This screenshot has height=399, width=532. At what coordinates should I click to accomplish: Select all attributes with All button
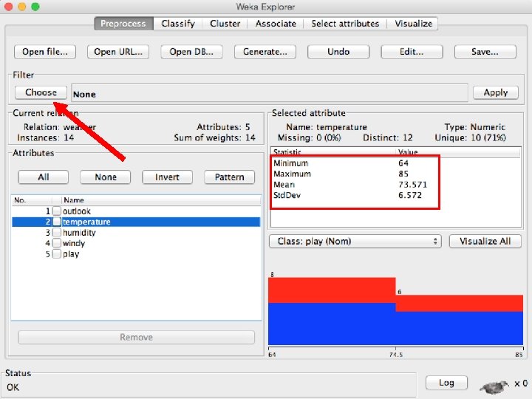click(x=44, y=177)
